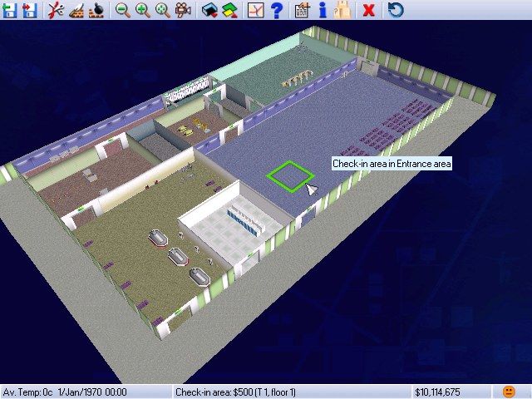Viewport: 532px width, 399px height.
Task: Click the red X icon
Action: click(369, 10)
